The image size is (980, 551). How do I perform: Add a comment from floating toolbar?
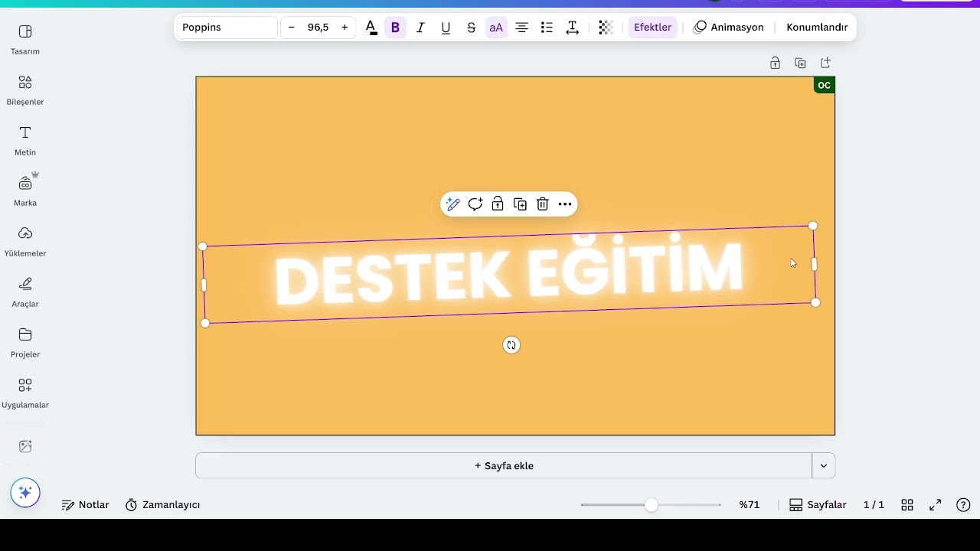tap(475, 204)
